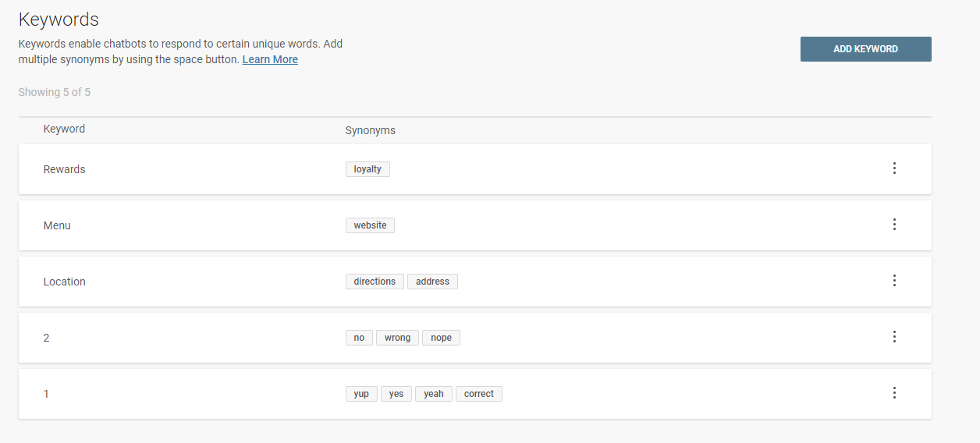980x443 pixels.
Task: Open the three-dot options for keyword 1
Action: [894, 393]
